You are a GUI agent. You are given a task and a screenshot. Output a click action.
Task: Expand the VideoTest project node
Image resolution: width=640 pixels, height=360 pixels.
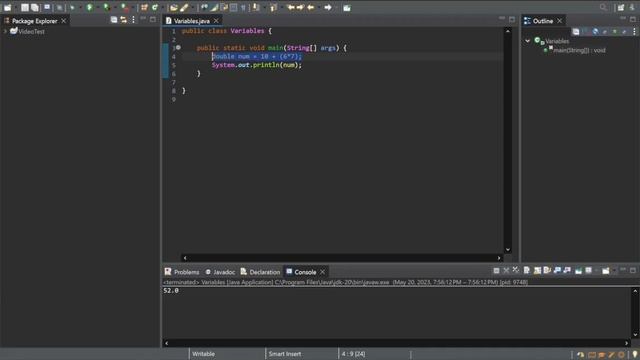pos(5,31)
